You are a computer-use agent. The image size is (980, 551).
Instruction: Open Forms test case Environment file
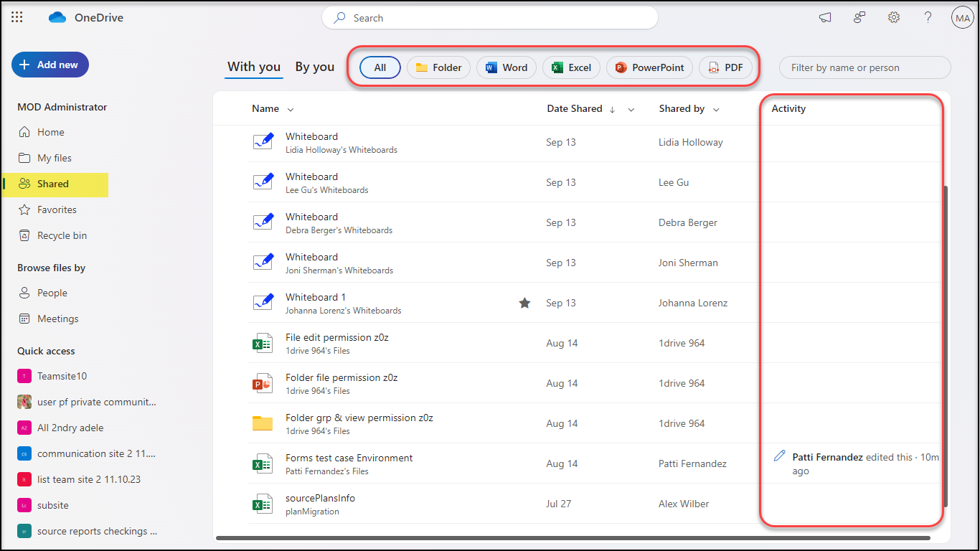coord(349,458)
